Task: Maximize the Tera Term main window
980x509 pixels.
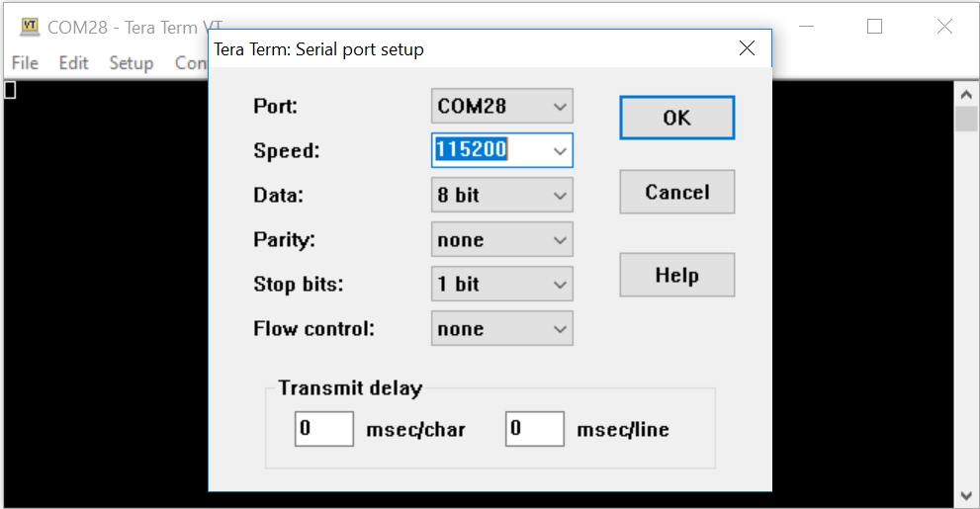Action: 874,27
